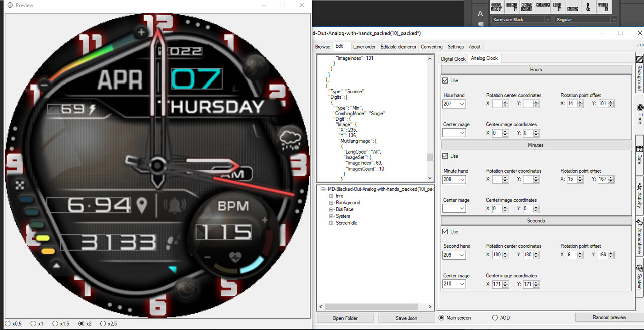
Task: Click the Preview window title icon
Action: point(10,5)
